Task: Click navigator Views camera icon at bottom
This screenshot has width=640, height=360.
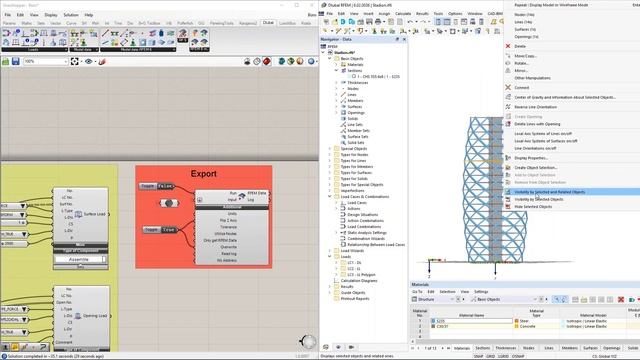Action: coord(351,347)
